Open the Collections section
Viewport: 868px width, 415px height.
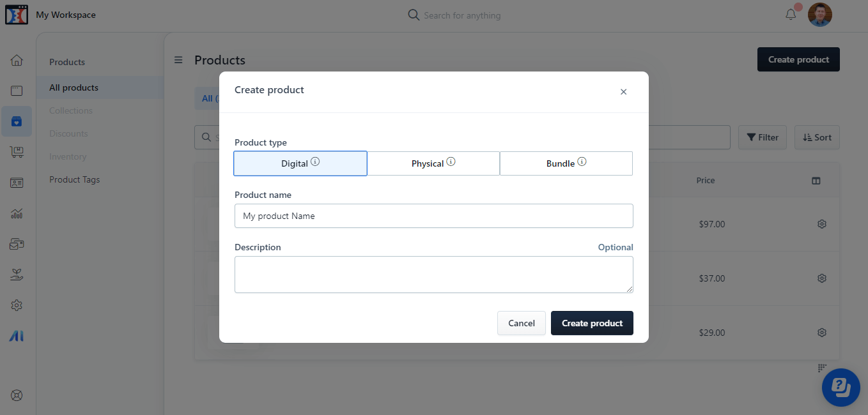coord(71,110)
